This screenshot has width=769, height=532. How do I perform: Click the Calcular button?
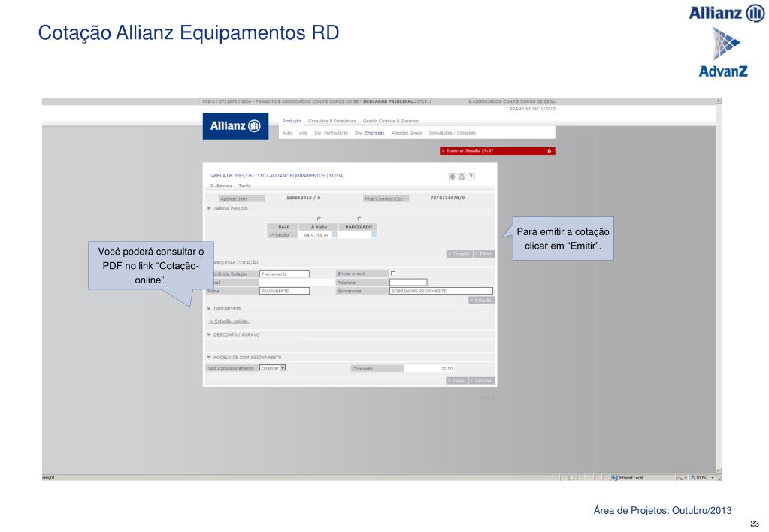tap(482, 380)
